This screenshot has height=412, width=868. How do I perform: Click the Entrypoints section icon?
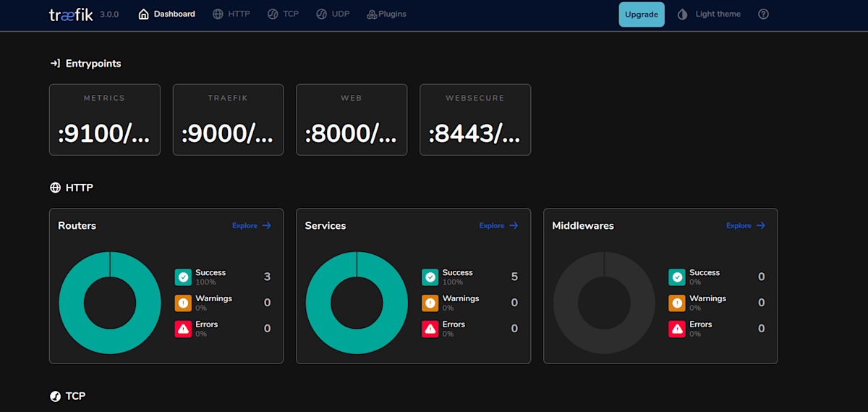[55, 64]
